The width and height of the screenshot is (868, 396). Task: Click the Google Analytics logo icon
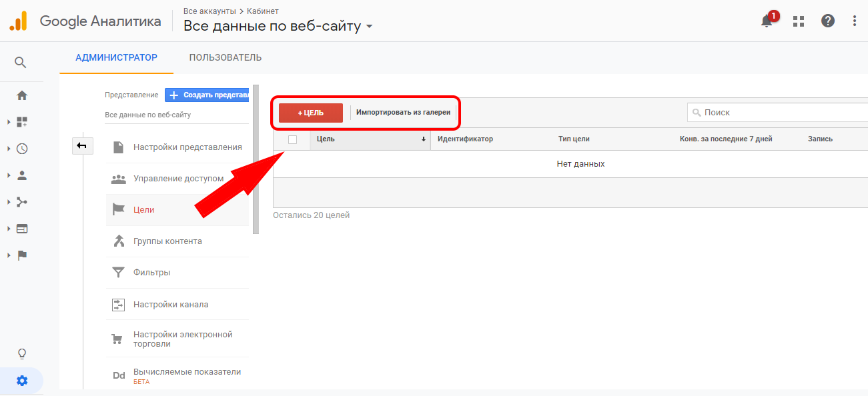[18, 21]
